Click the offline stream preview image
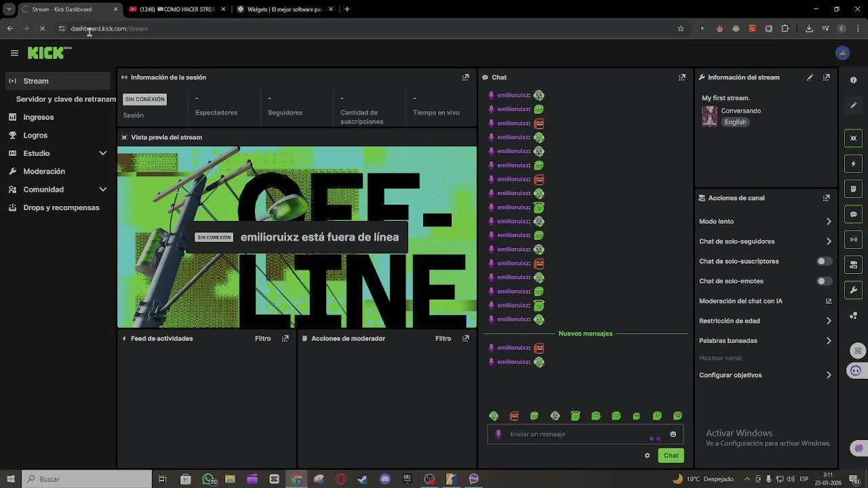This screenshot has width=868, height=488. click(x=297, y=237)
